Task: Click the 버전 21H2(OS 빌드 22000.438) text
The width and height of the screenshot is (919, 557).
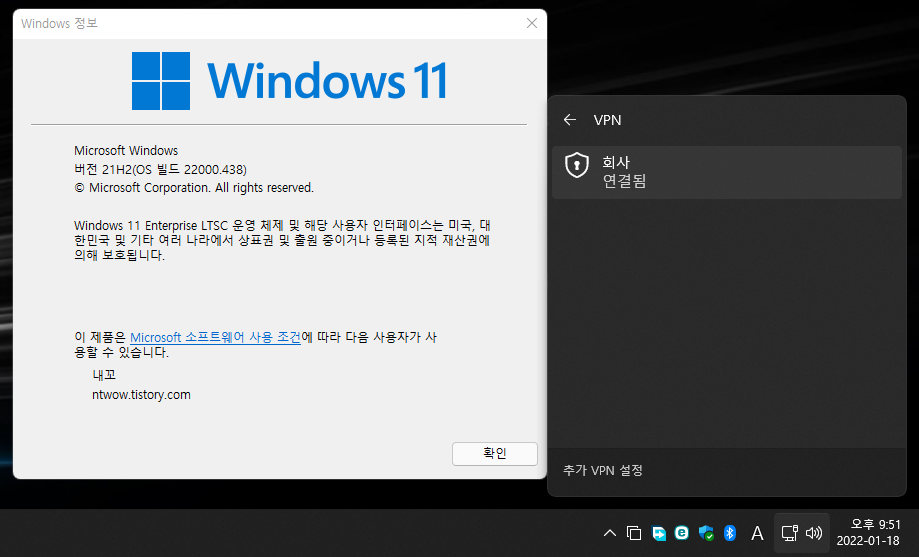Action: (160, 169)
